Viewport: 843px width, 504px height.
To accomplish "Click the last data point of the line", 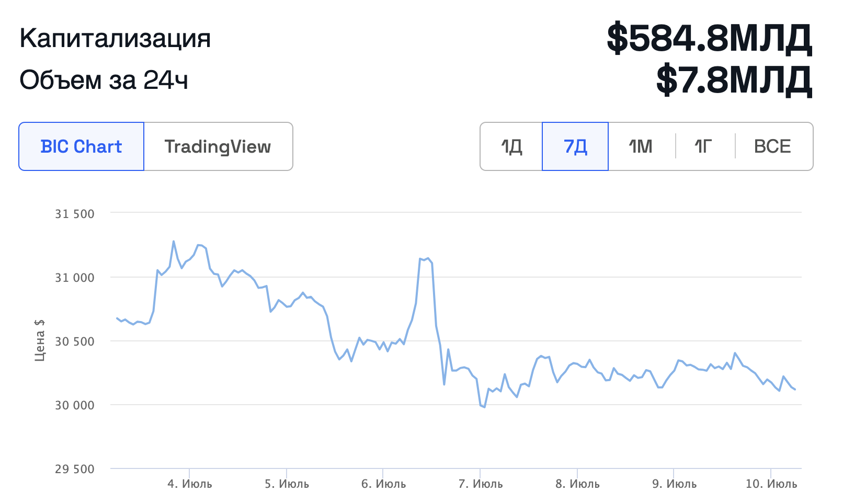I will [x=795, y=390].
